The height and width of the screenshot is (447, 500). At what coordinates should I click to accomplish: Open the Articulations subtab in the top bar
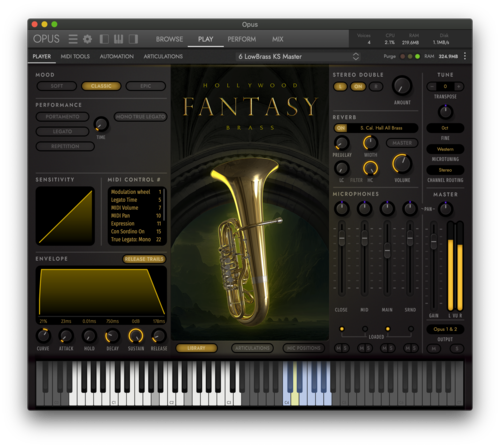[163, 56]
